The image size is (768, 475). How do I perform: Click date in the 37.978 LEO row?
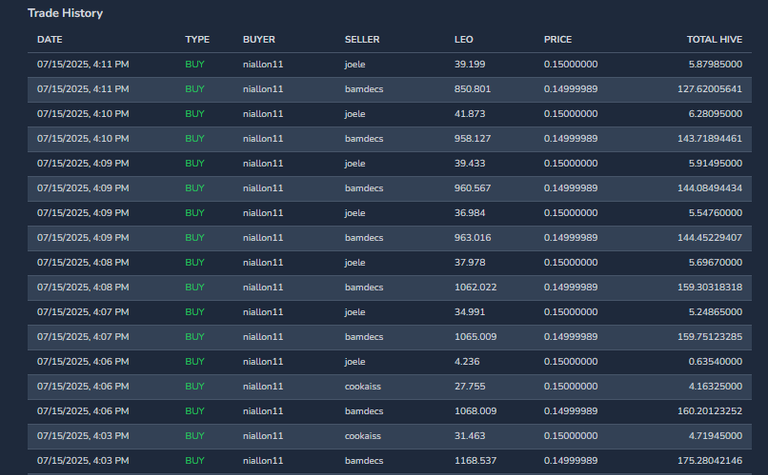click(83, 262)
